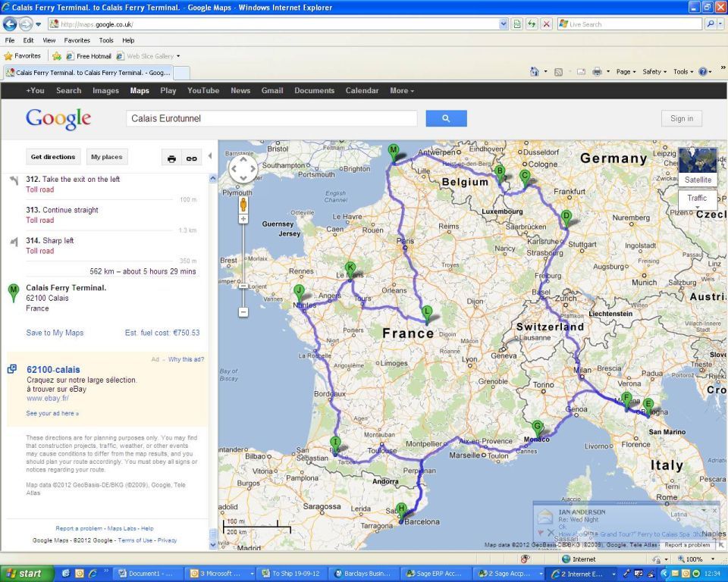
Task: Click map marker G at Monaco
Action: [x=537, y=429]
